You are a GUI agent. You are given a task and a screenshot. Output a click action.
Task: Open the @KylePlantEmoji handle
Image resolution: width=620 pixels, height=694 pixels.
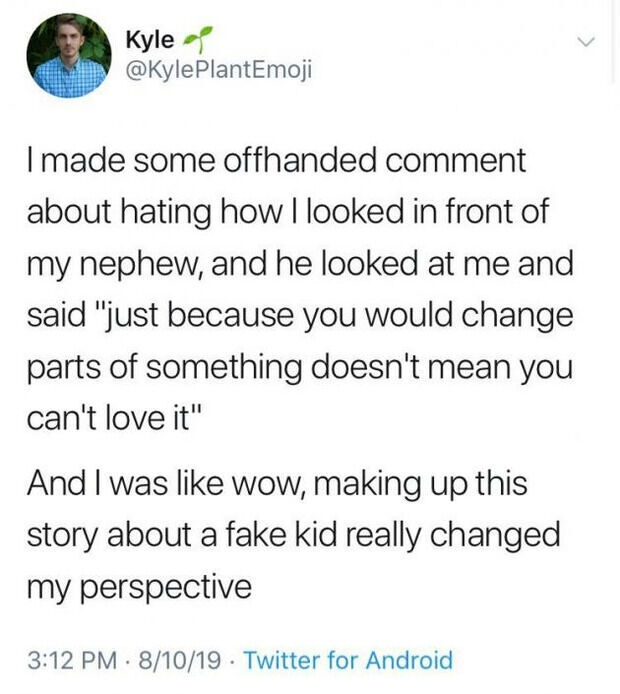[x=219, y=69]
